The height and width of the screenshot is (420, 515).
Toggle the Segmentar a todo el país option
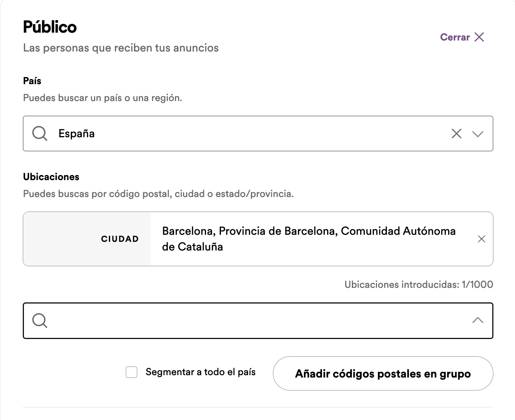[x=131, y=372]
